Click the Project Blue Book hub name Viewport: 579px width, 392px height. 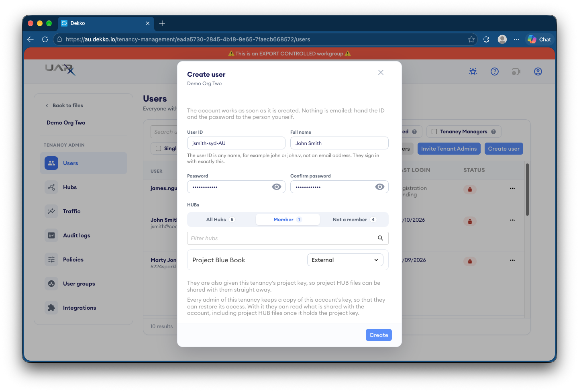pyautogui.click(x=219, y=260)
